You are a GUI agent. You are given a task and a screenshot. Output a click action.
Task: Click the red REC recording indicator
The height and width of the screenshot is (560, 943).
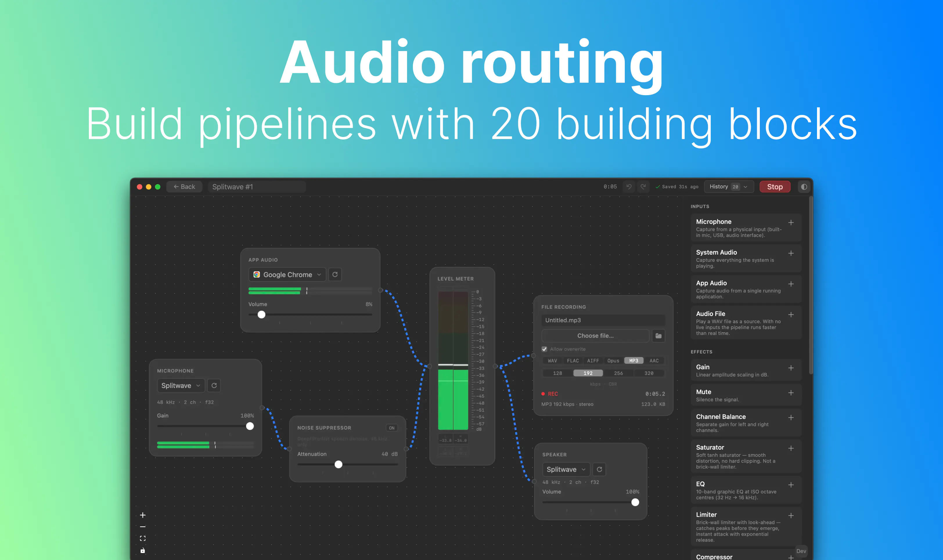click(550, 394)
